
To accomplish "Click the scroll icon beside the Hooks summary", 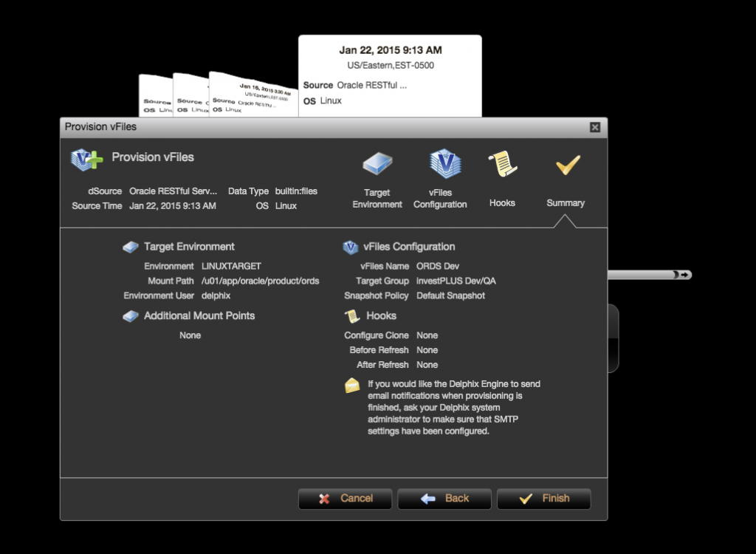I will click(352, 315).
